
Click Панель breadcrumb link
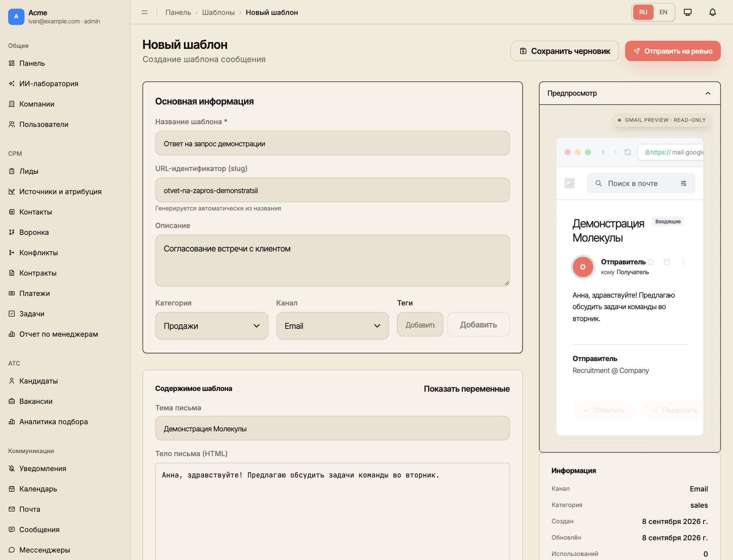(x=178, y=13)
